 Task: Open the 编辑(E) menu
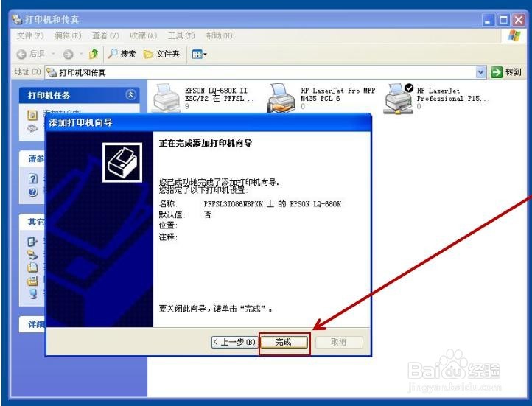(x=68, y=35)
